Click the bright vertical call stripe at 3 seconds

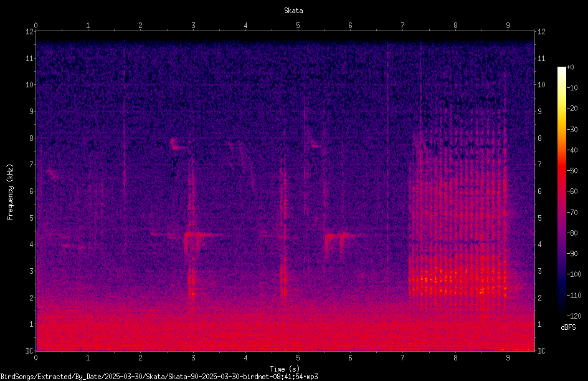(192, 229)
